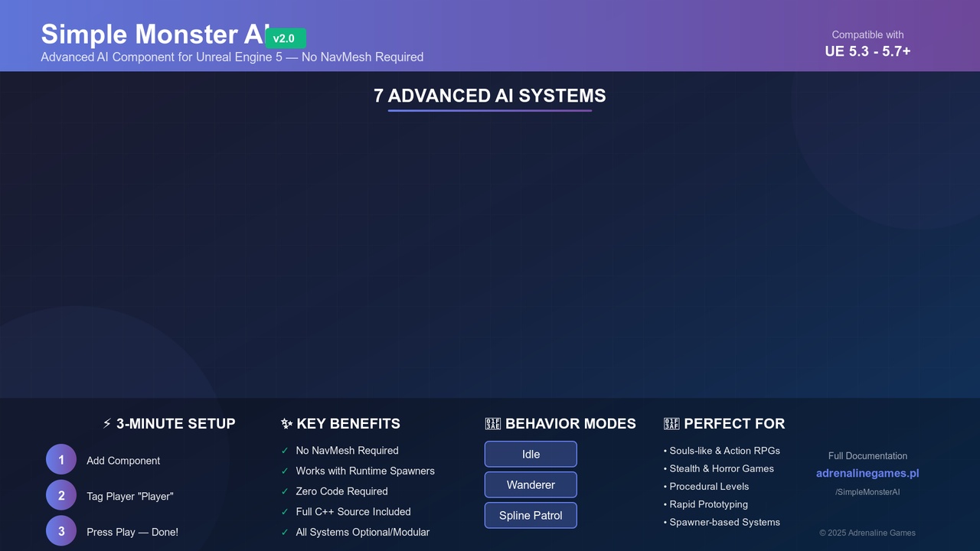
Task: Click the Rapid Prototyping item
Action: pyautogui.click(x=706, y=504)
